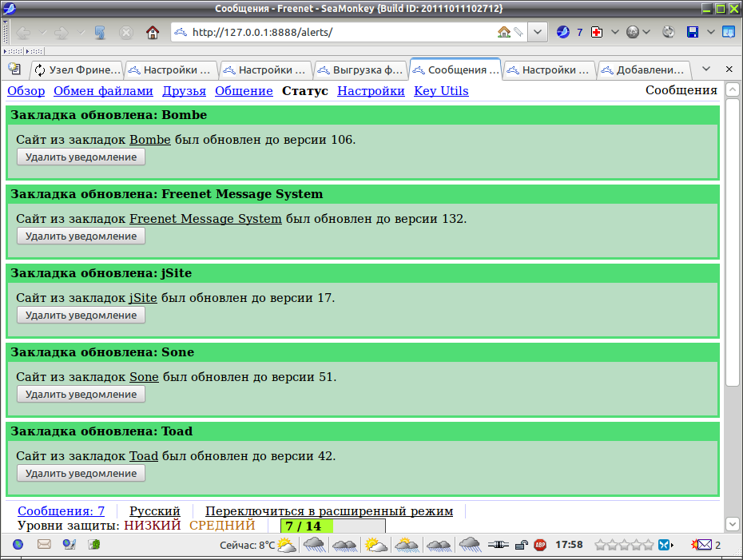Delete the jSite bookmark notification

click(81, 315)
